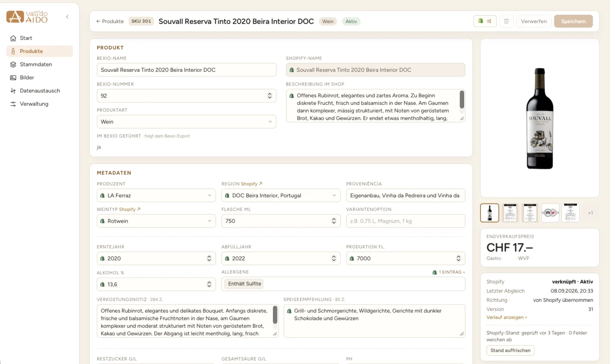
Task: Open the 1 Eintrag allergen indicator
Action: [448, 272]
